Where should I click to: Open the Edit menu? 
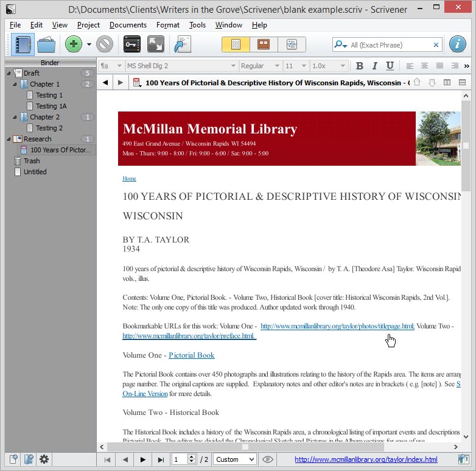[x=36, y=25]
